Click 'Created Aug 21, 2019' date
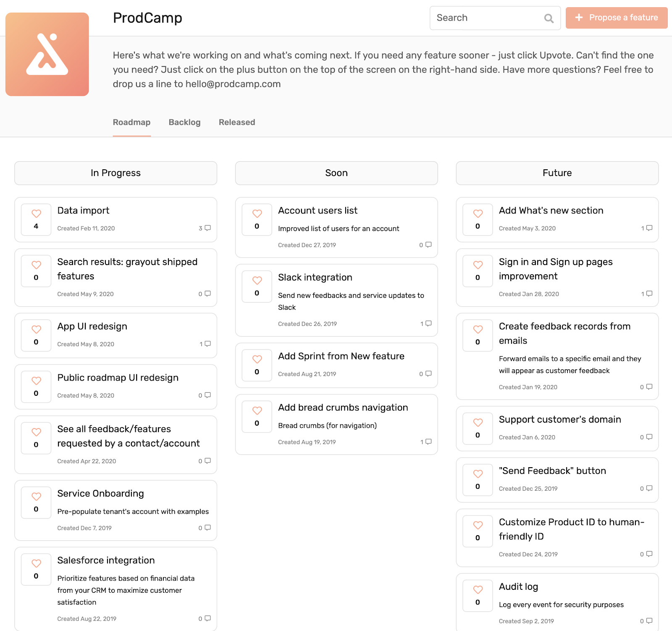 tap(307, 374)
